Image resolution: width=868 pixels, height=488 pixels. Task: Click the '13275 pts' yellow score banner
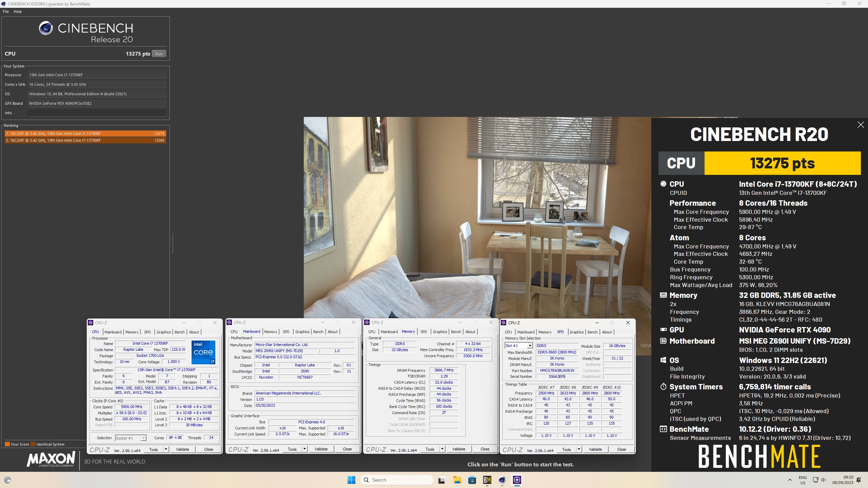click(782, 163)
